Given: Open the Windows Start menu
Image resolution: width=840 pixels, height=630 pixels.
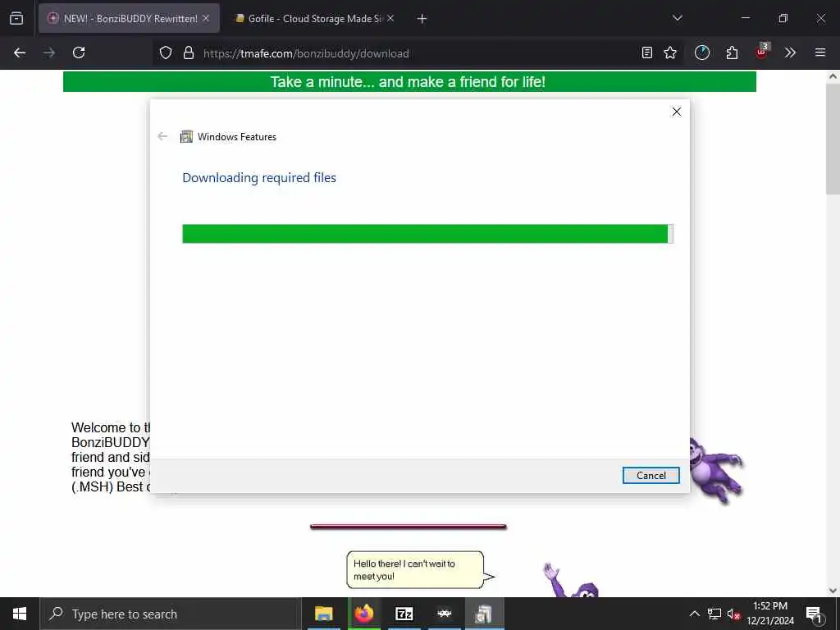Looking at the screenshot, I should 20,614.
